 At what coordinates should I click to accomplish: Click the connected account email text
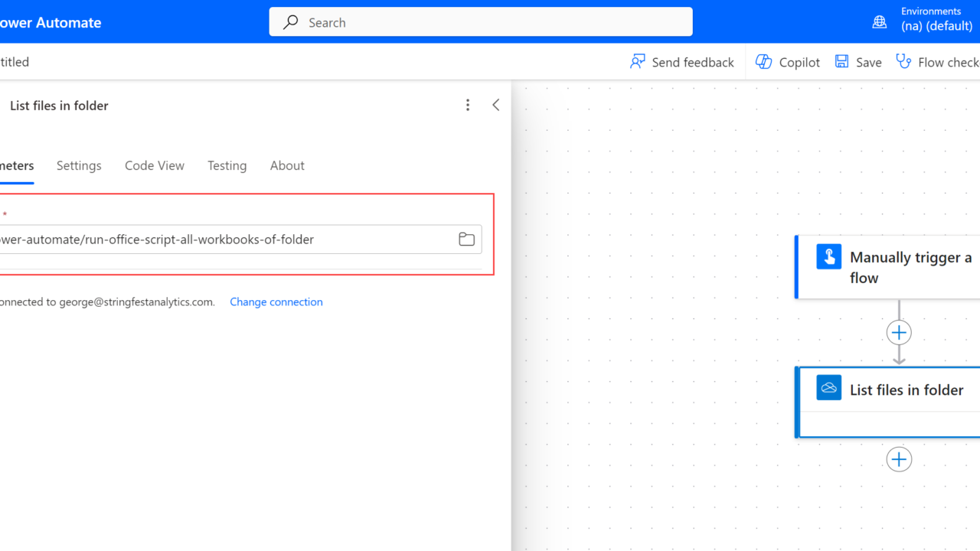136,302
